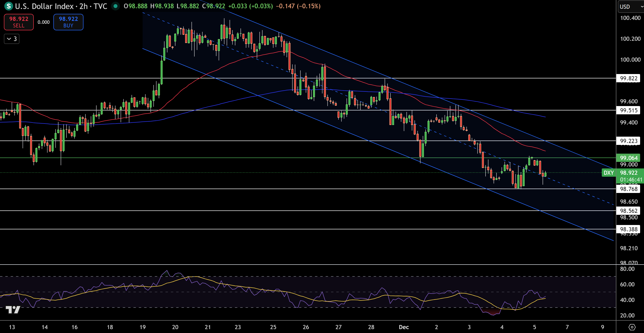Image resolution: width=644 pixels, height=333 pixels.
Task: Click the TVC exchange label
Action: (101, 6)
